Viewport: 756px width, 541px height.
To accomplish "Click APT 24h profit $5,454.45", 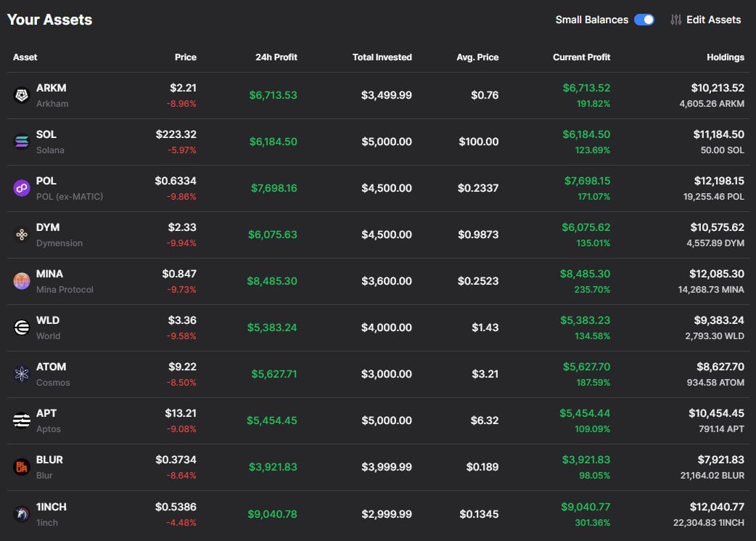I will pyautogui.click(x=272, y=420).
